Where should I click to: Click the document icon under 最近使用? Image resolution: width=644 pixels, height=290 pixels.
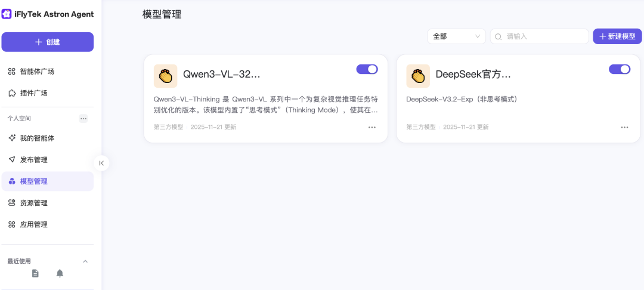(35, 273)
